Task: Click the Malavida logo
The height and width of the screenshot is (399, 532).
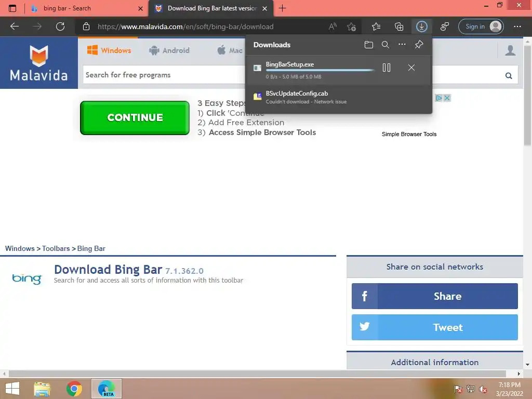Action: (38, 63)
